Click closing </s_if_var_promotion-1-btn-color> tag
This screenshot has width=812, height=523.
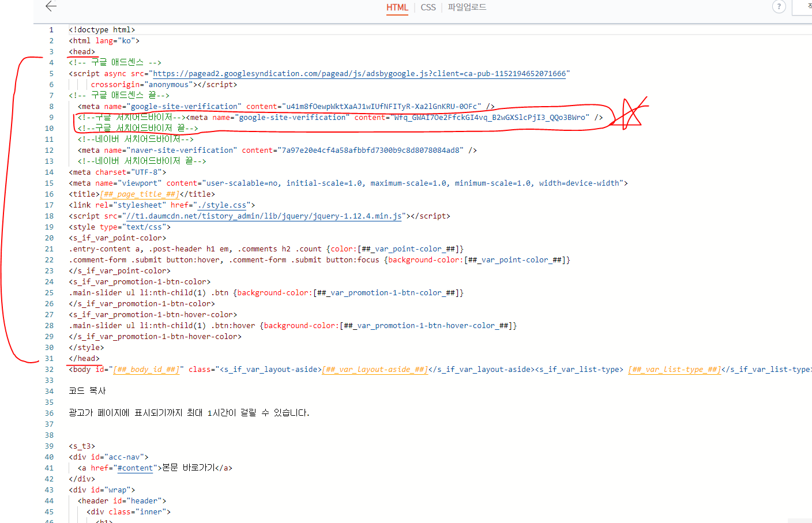click(142, 304)
